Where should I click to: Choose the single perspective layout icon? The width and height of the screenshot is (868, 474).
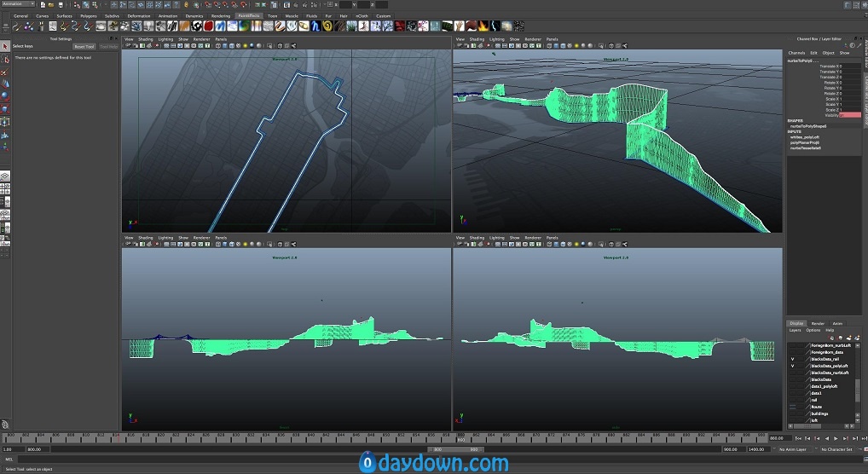coord(5,176)
